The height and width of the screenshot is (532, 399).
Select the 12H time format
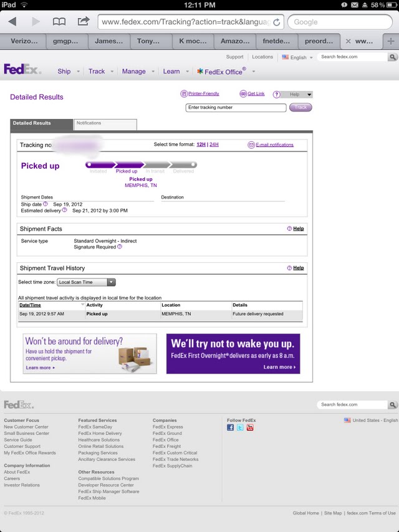coord(201,145)
